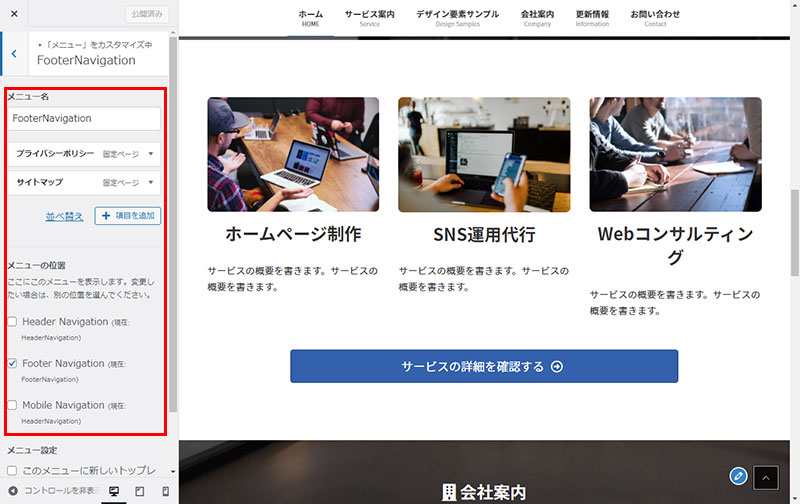The height and width of the screenshot is (504, 800).
Task: Click the blue pencil edit shortcut icon
Action: (738, 476)
